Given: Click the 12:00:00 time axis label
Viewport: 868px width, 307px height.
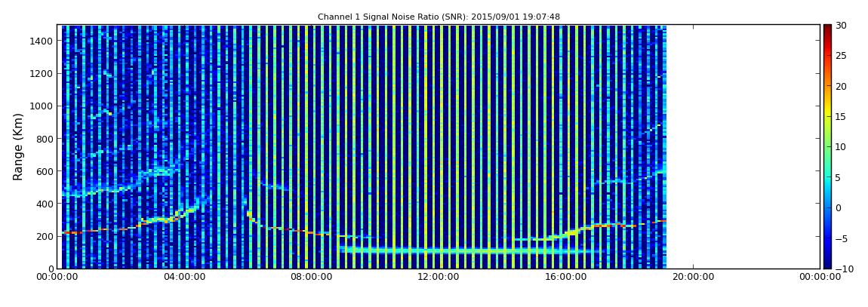Looking at the screenshot, I should pos(439,278).
